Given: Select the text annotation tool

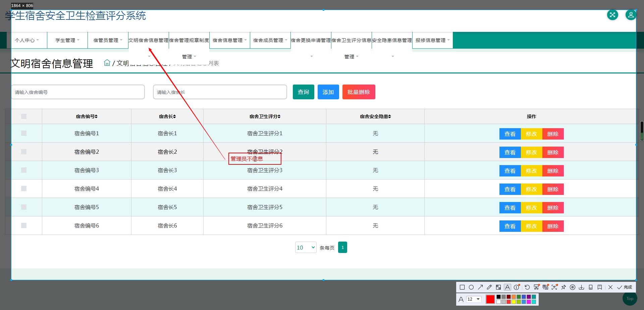Looking at the screenshot, I should pyautogui.click(x=507, y=287).
